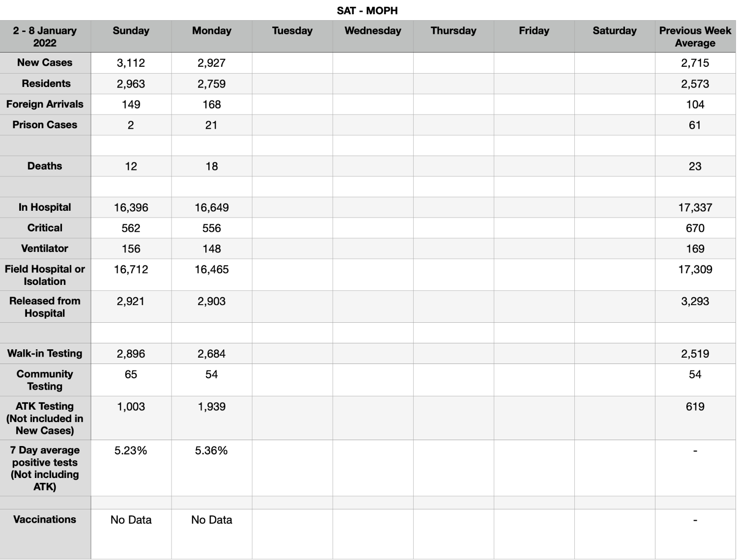Click the empty Saturday Deaths cell

[615, 166]
